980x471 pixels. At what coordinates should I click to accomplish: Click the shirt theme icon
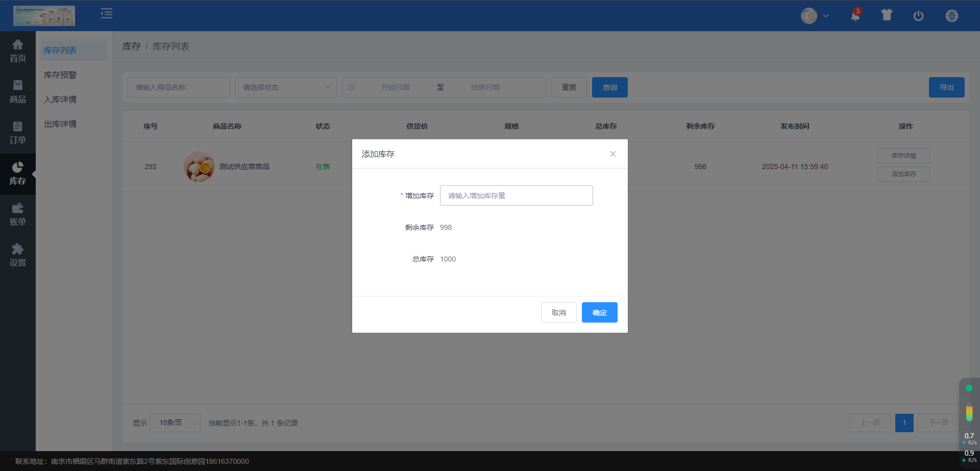887,15
